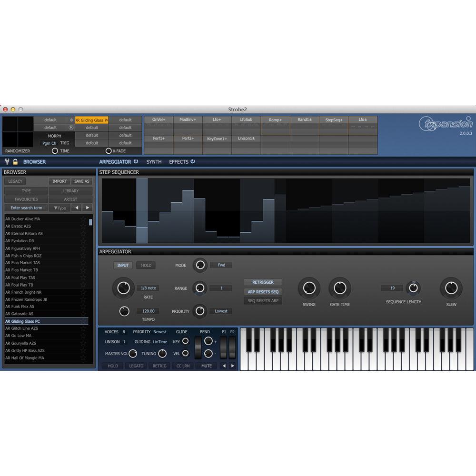Screen dimensions: 476x476
Task: Select the X-FADE radio button
Action: 109,150
